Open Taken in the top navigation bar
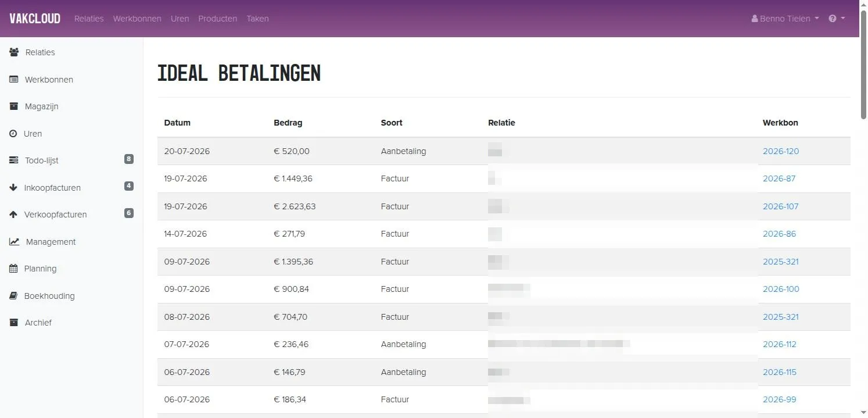 [257, 19]
